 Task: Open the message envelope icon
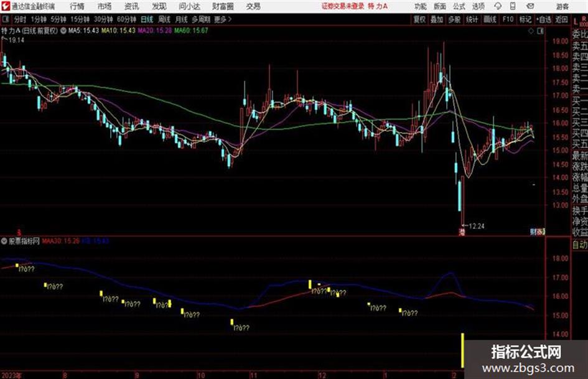530,6
